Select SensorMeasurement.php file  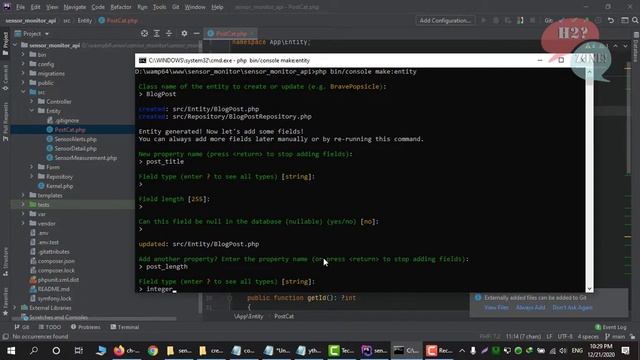click(85, 158)
